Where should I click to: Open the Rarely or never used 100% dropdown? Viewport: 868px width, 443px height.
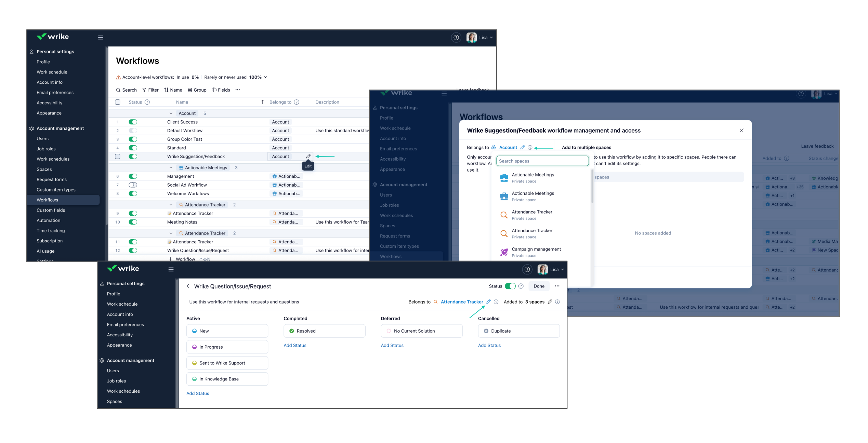tap(235, 77)
